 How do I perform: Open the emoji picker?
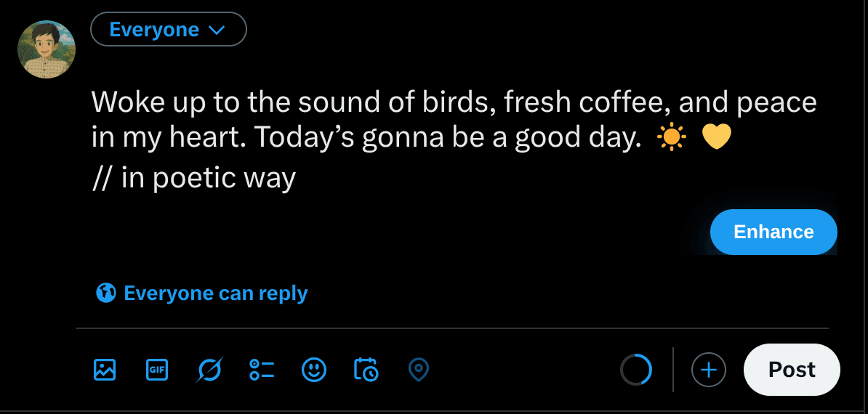(314, 370)
